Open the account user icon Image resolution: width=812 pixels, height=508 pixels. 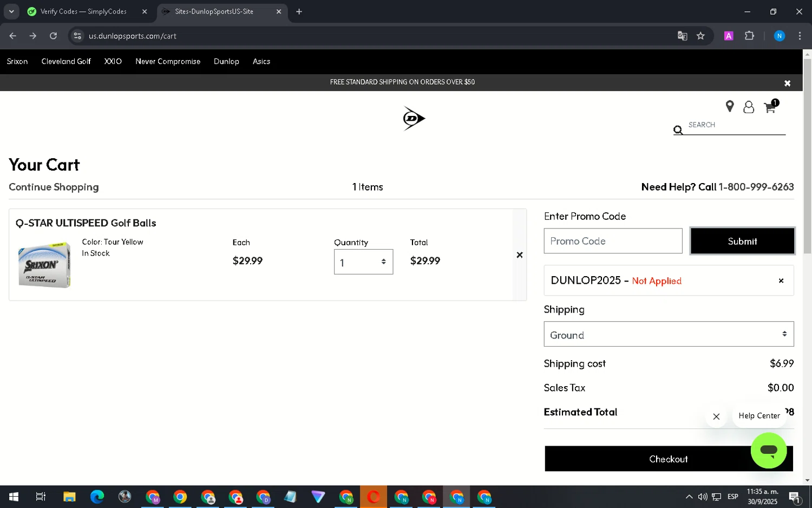coord(749,107)
